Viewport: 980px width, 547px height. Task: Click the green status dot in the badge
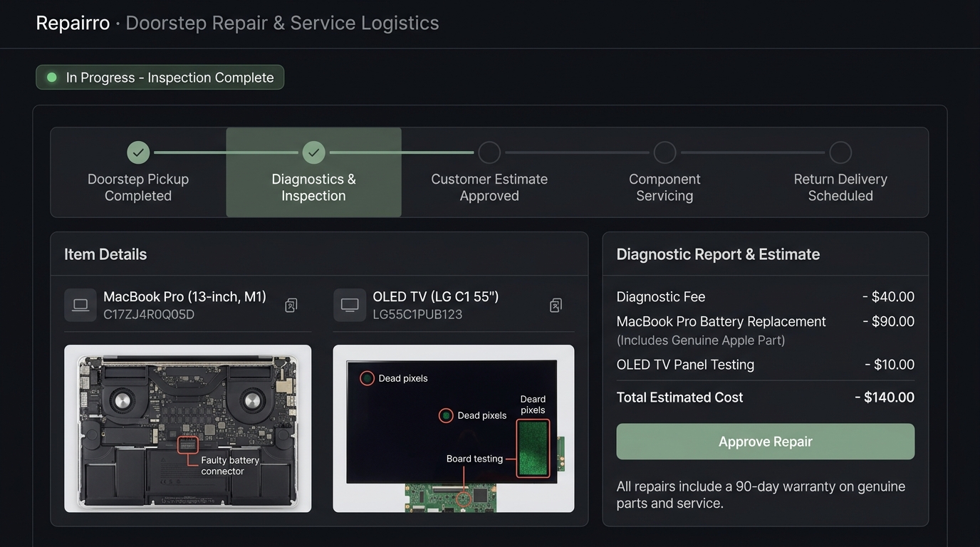(51, 77)
